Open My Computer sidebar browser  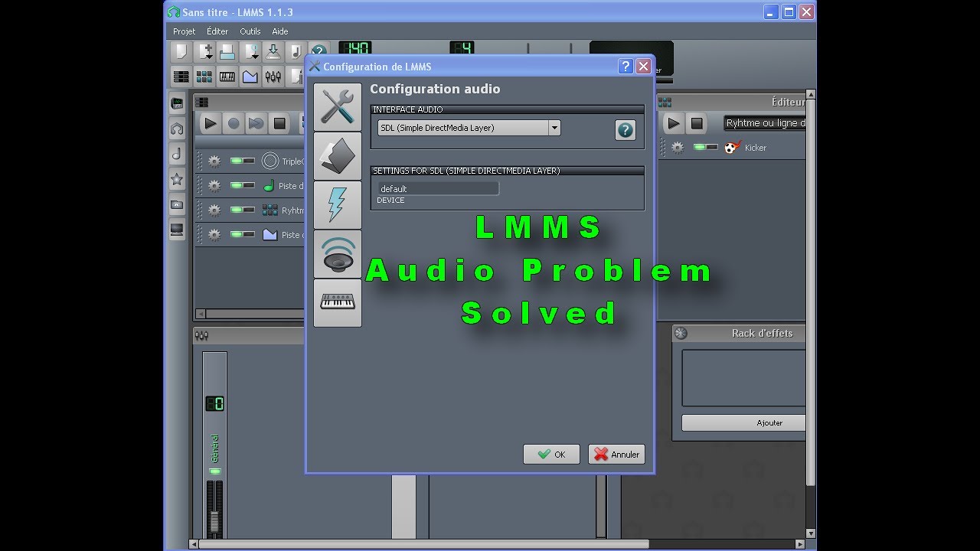pyautogui.click(x=177, y=230)
